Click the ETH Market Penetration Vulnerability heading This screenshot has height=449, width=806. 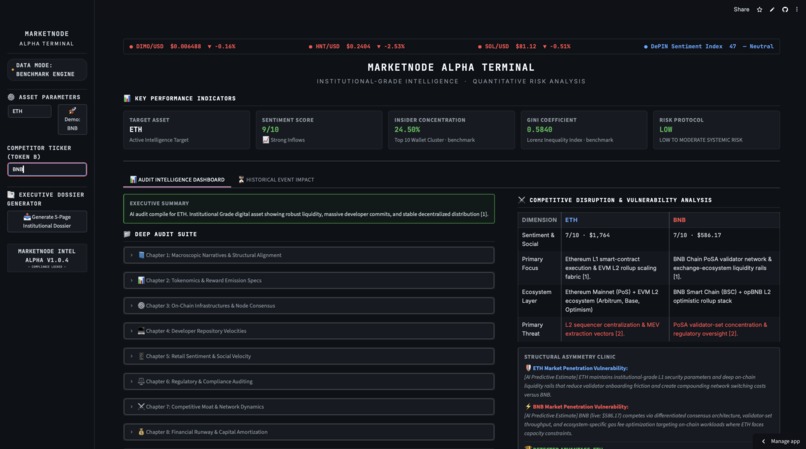click(580, 368)
